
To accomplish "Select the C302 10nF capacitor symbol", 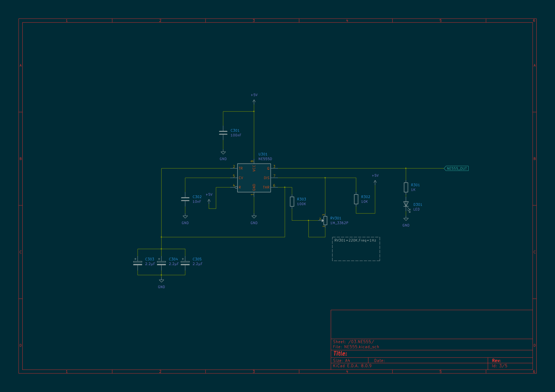I will point(185,199).
